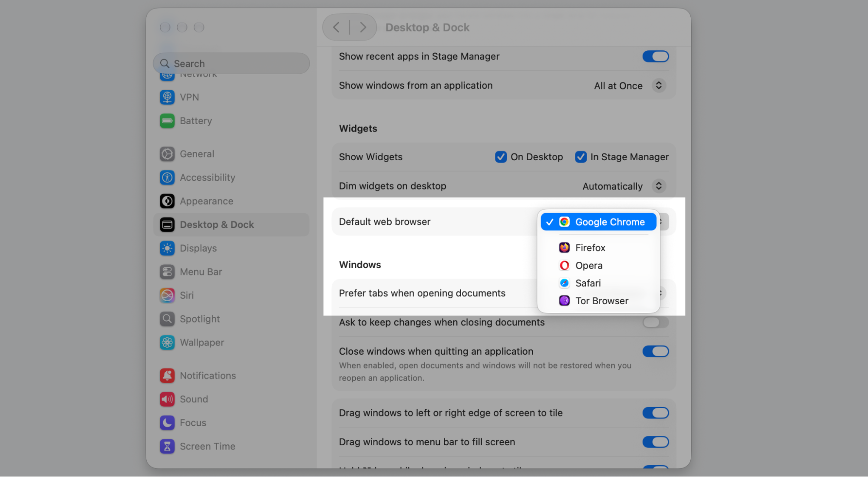The width and height of the screenshot is (868, 477).
Task: Uncheck Show Widgets In Stage Manager
Action: click(x=581, y=157)
